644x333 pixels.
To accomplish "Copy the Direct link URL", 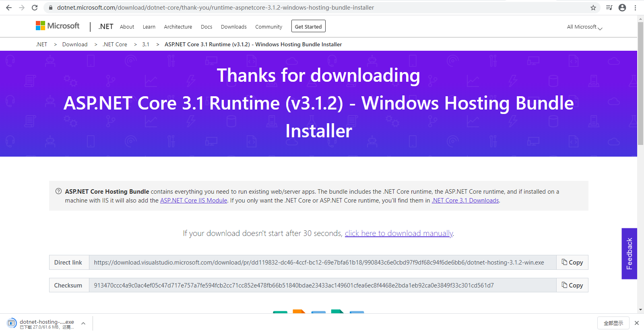I will 572,263.
